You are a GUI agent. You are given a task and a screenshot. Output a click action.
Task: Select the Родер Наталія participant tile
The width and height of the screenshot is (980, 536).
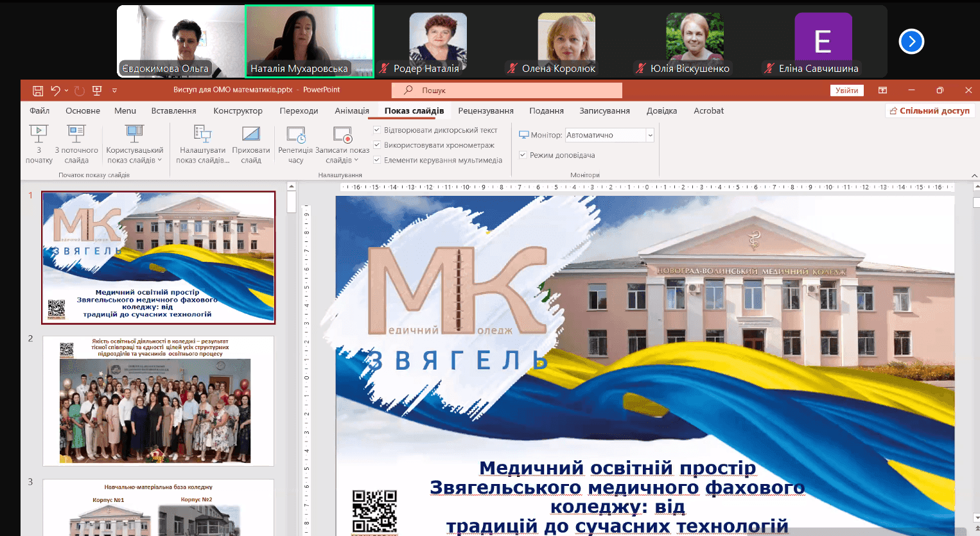click(438, 42)
